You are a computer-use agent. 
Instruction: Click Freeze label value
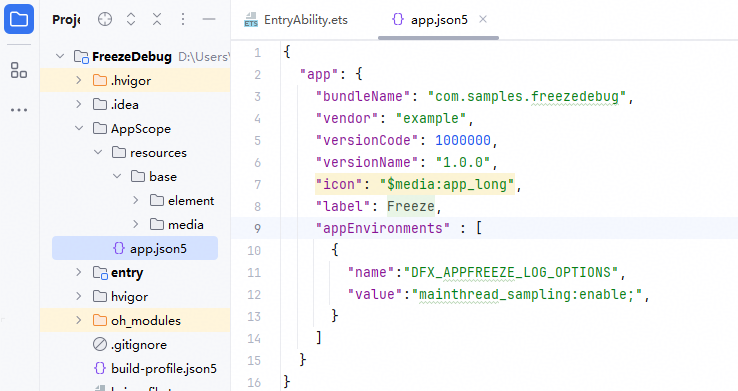[411, 207]
